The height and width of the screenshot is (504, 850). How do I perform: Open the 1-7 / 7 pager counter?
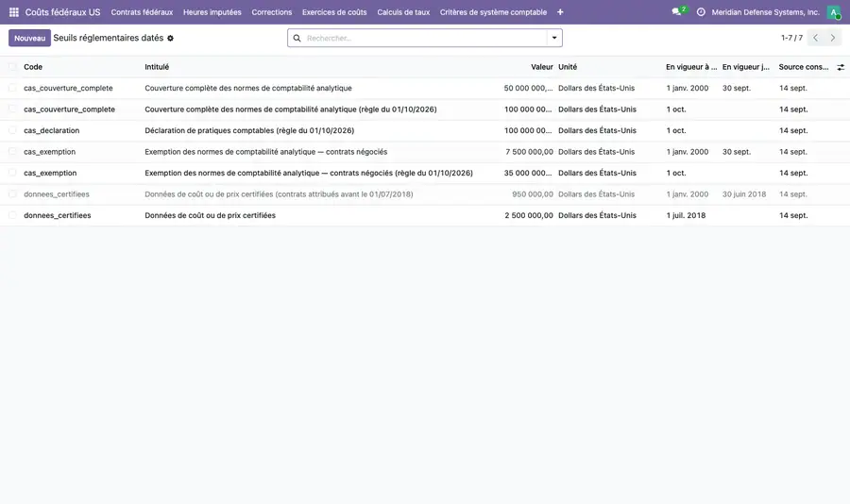click(x=791, y=38)
